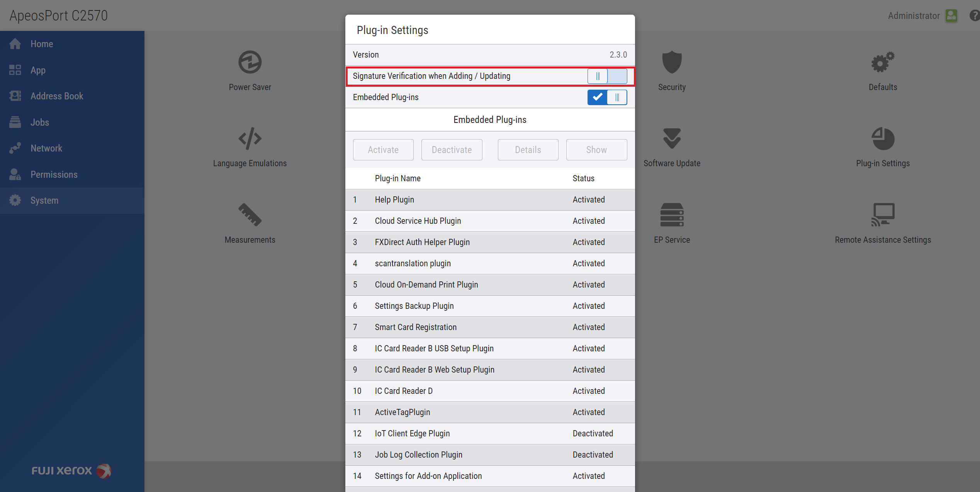Open the Address Book sidebar item

[57, 96]
